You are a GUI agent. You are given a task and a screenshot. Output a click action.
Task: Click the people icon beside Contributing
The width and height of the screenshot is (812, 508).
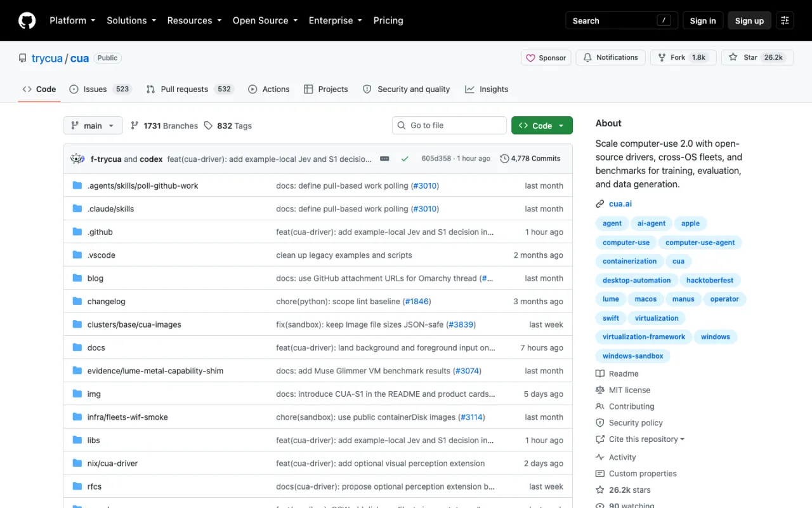[x=600, y=406]
